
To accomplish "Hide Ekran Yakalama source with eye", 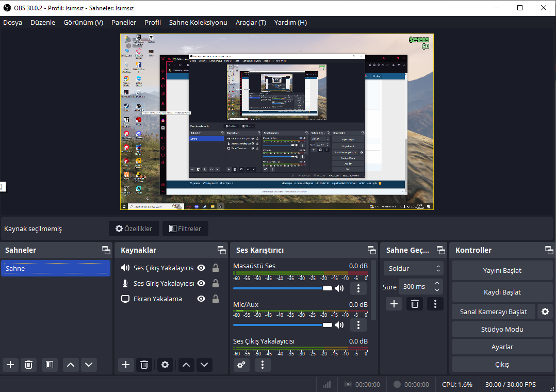I will 201,299.
